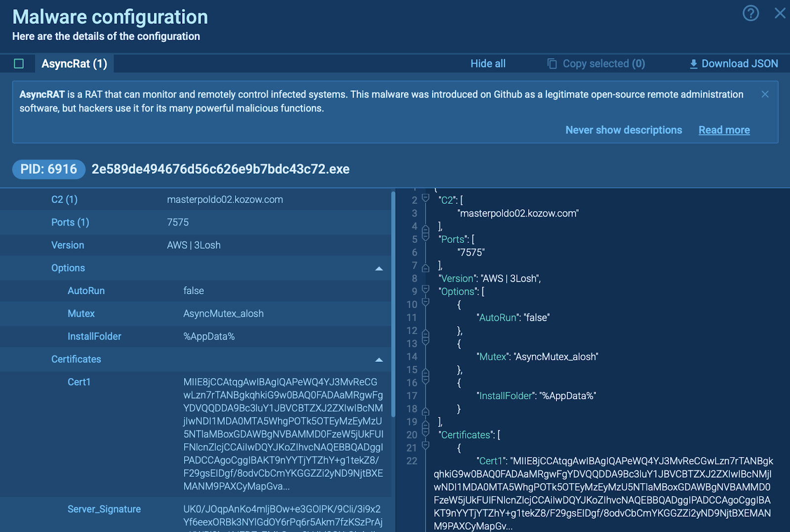This screenshot has width=790, height=532.
Task: Close the Malware configuration dialog
Action: click(780, 13)
